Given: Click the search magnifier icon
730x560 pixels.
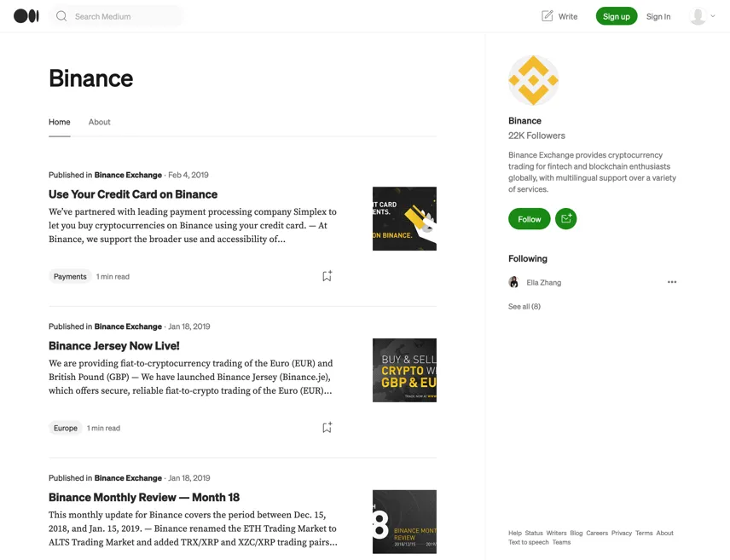Looking at the screenshot, I should [x=61, y=16].
